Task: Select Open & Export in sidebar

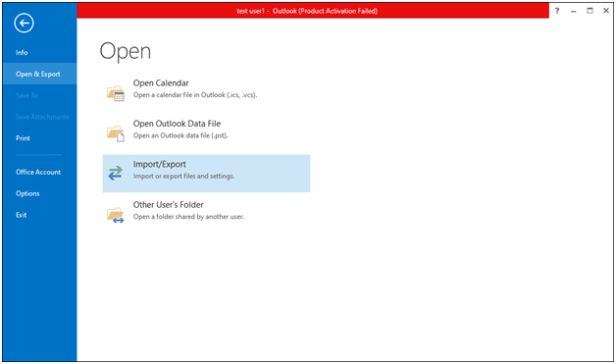Action: [x=38, y=74]
